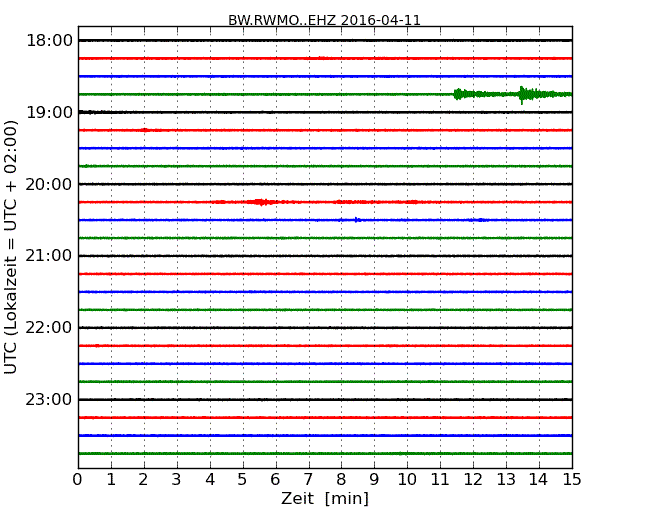This screenshot has height=520, width=650.
Task: Click x-axis tick label 0
Action: click(x=78, y=480)
